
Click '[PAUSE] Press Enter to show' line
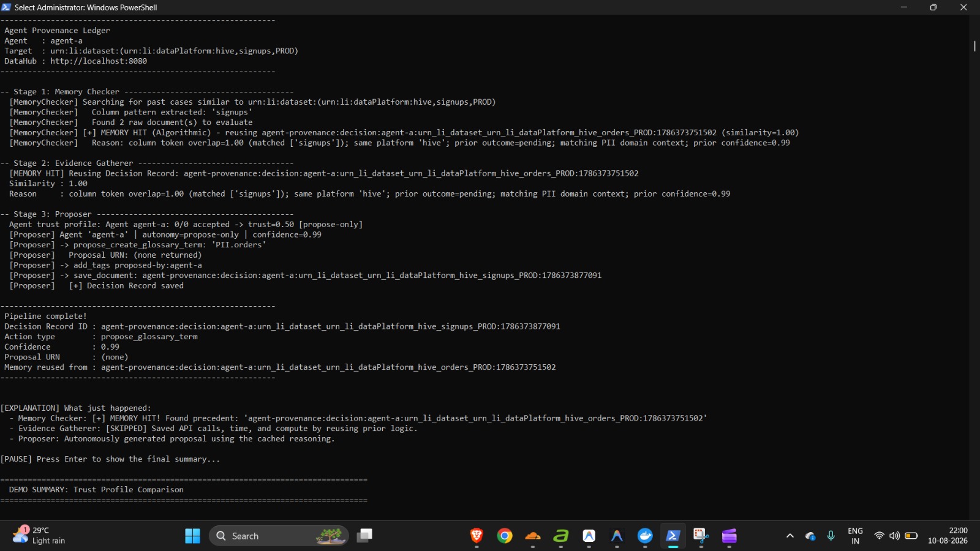point(110,459)
